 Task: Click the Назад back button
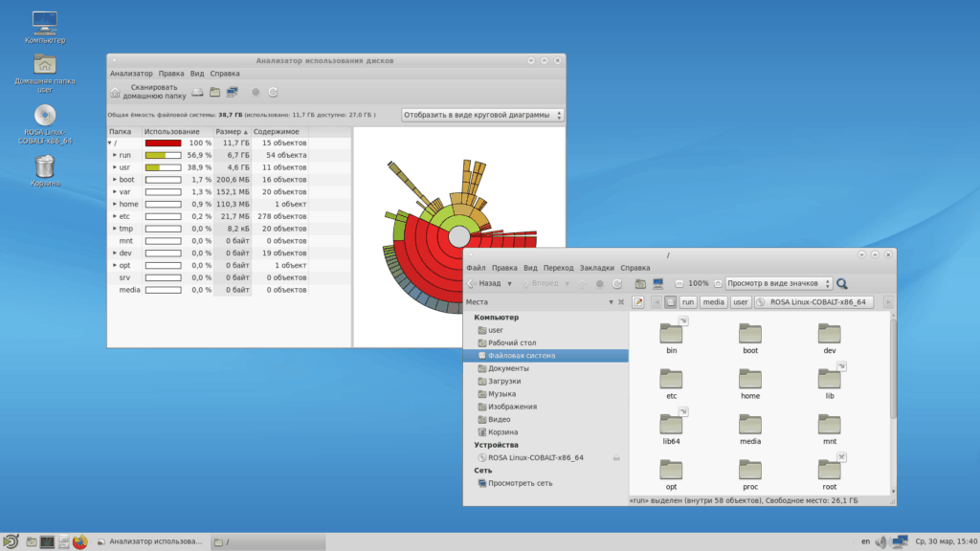pyautogui.click(x=485, y=283)
